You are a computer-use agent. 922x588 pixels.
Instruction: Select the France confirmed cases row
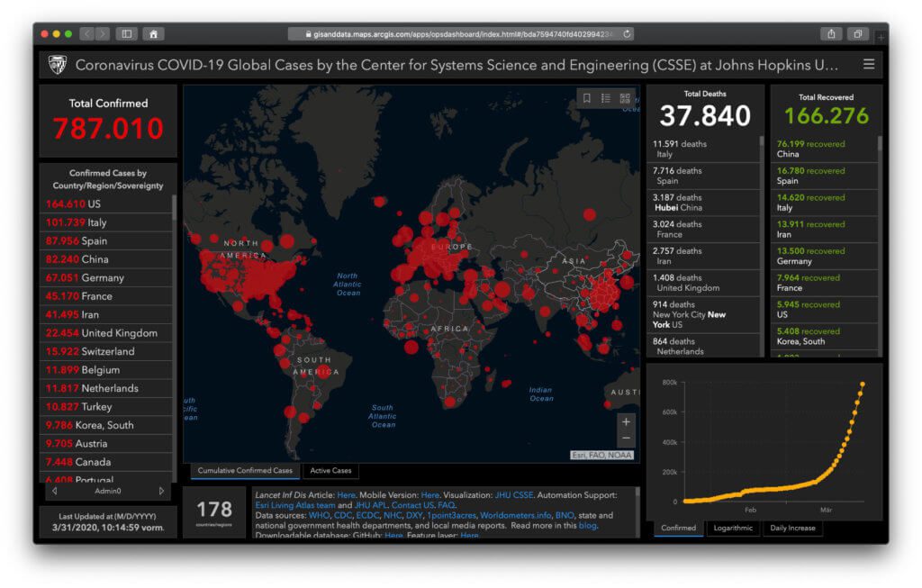[x=106, y=295]
